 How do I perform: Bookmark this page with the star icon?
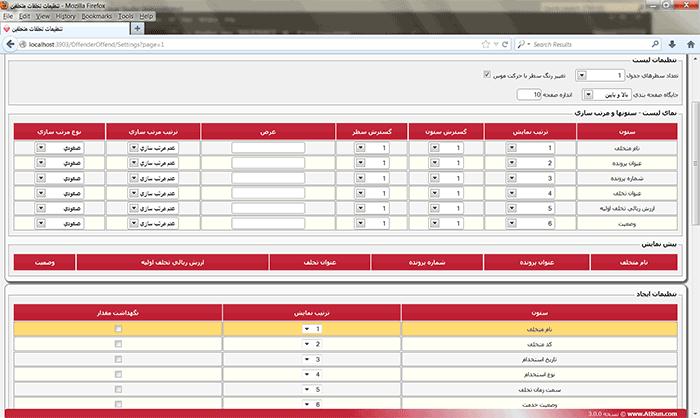click(486, 44)
